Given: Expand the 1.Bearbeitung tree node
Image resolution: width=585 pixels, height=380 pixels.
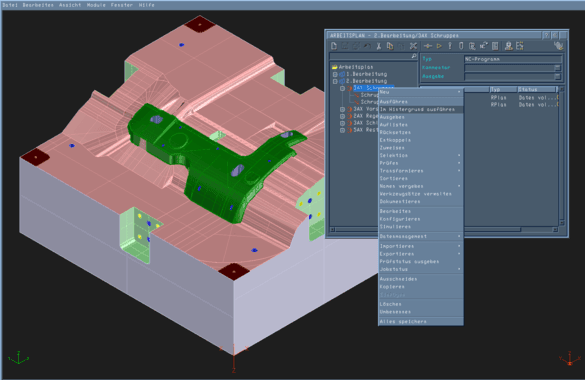Looking at the screenshot, I should coord(335,74).
